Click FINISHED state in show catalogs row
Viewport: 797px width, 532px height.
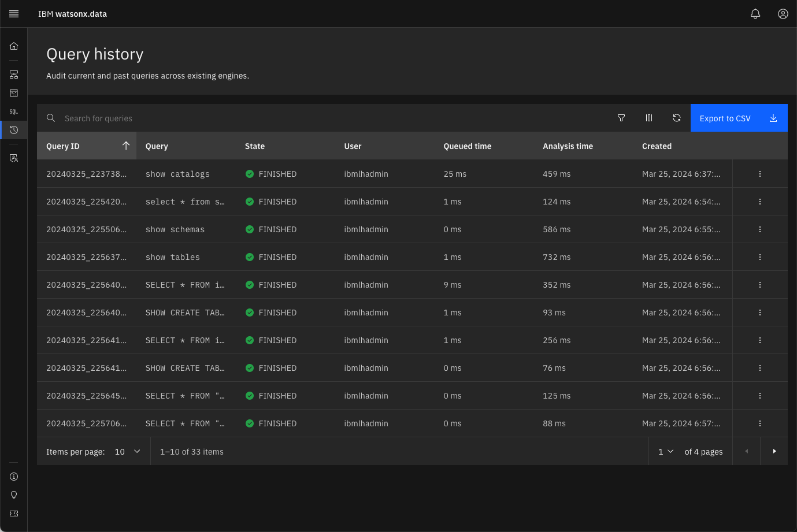pyautogui.click(x=271, y=174)
